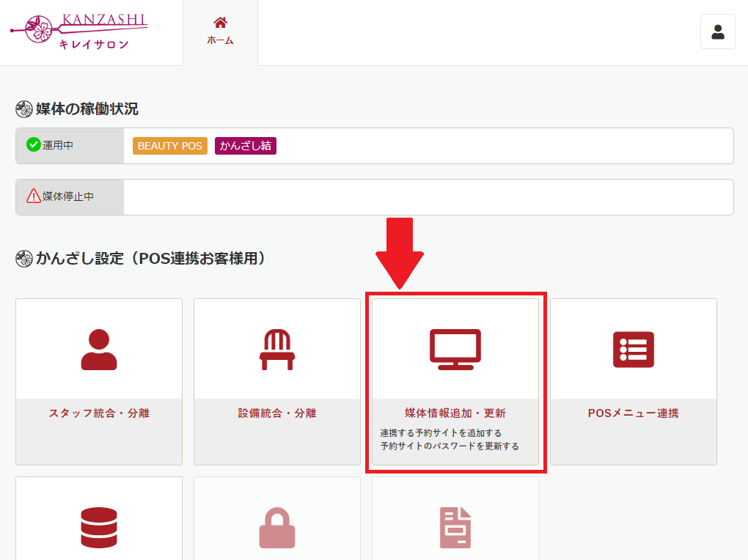Open the POSメニュー連携 link
This screenshot has width=748, height=560.
[x=634, y=413]
